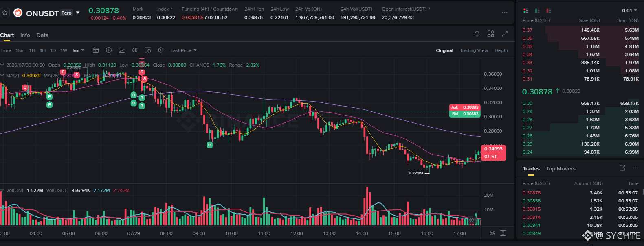Open chart display settings icon
The height and width of the screenshot is (246, 644).
148,50
